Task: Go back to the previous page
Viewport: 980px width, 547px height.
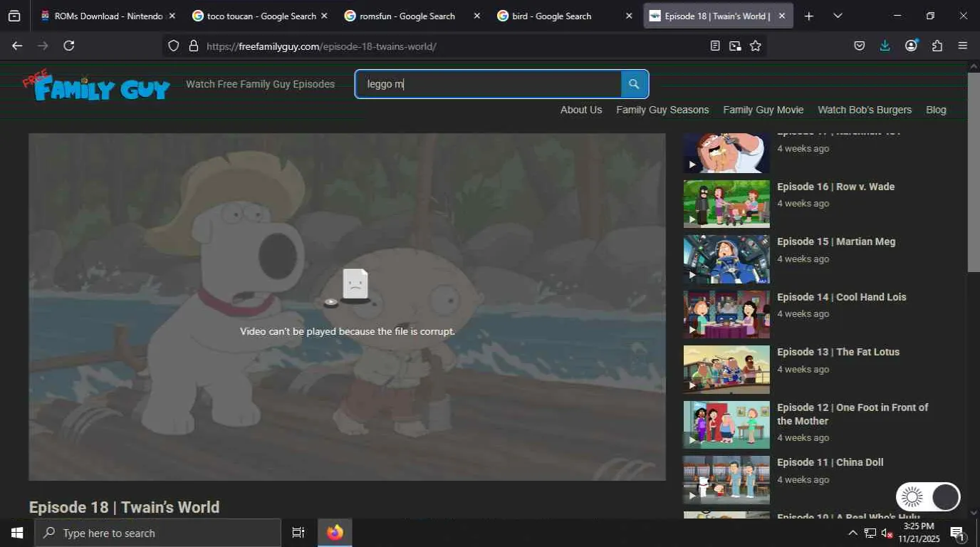Action: (x=17, y=46)
